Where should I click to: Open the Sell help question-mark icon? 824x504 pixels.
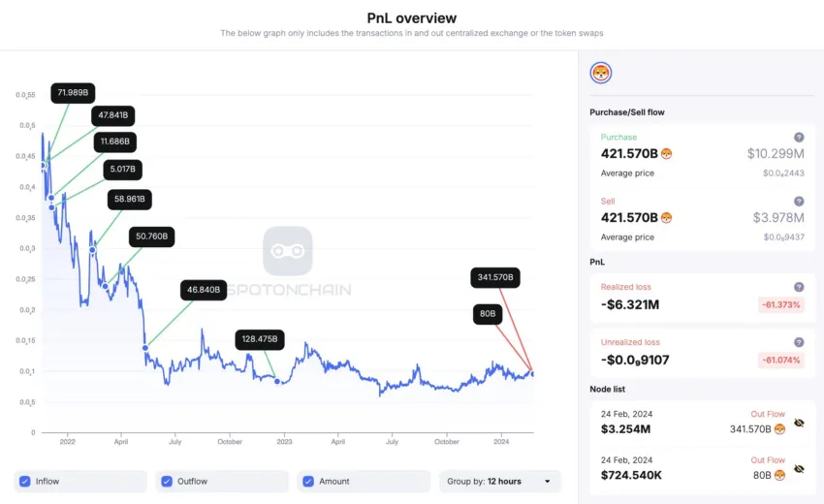click(x=799, y=202)
